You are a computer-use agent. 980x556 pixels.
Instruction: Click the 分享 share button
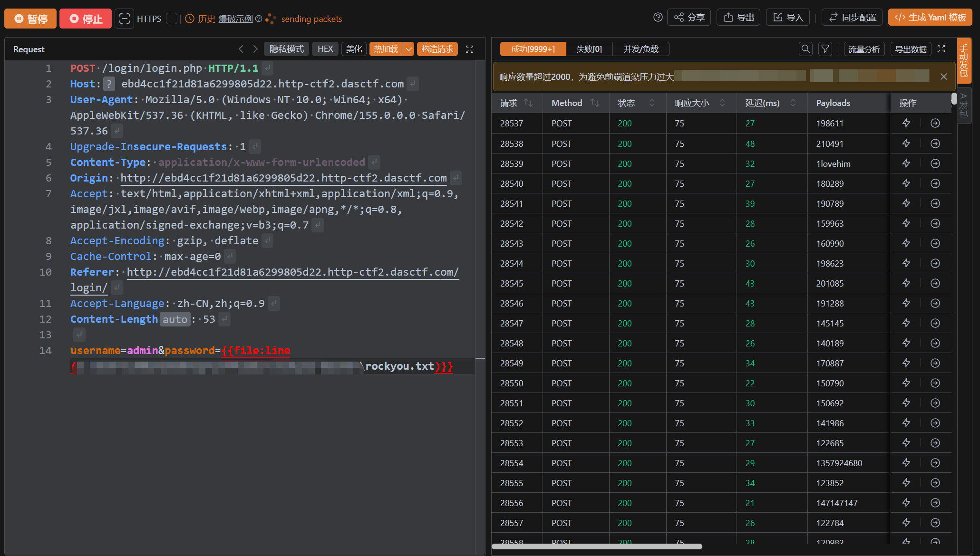point(689,18)
